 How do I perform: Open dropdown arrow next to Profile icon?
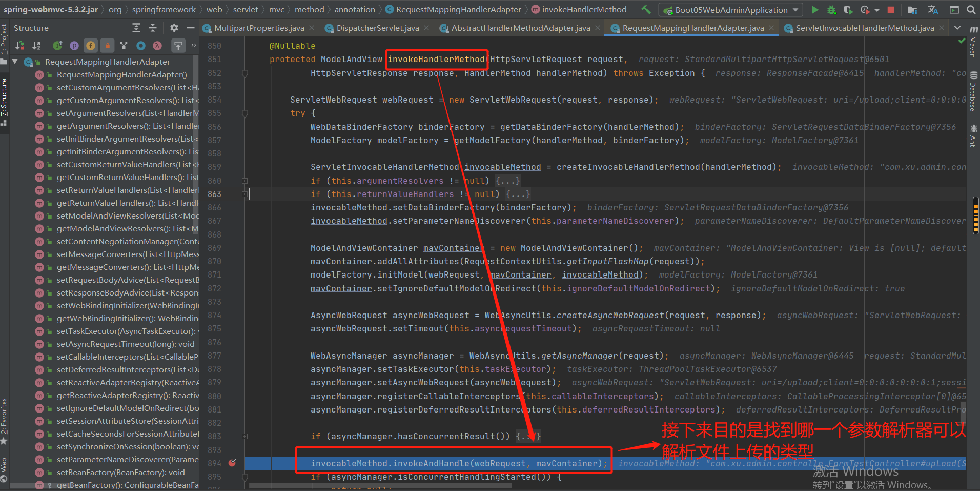click(x=877, y=10)
